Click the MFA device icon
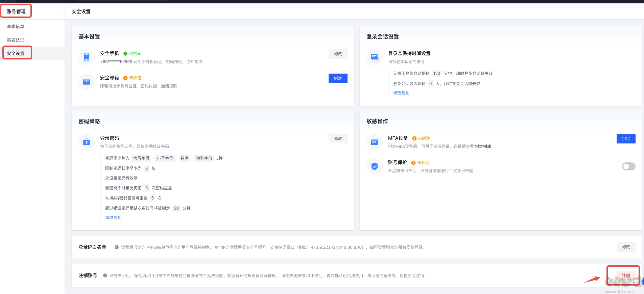The width and height of the screenshot is (644, 294). 375,142
